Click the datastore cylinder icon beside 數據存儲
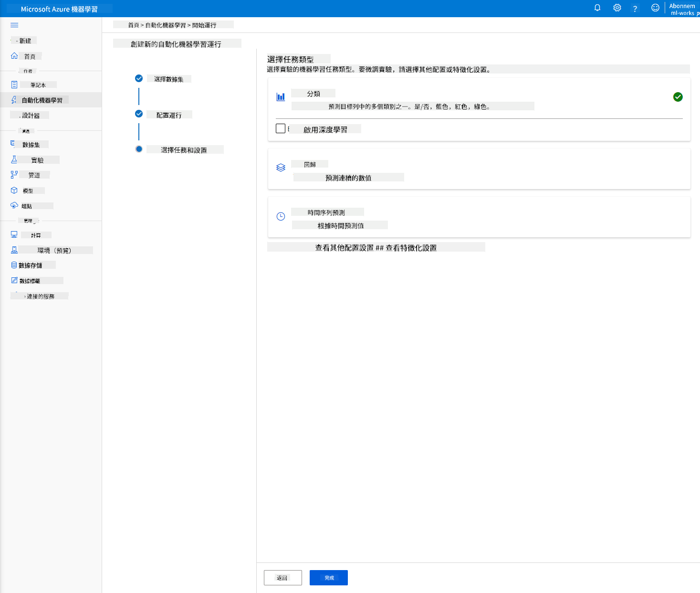This screenshot has width=700, height=593. pyautogui.click(x=14, y=265)
